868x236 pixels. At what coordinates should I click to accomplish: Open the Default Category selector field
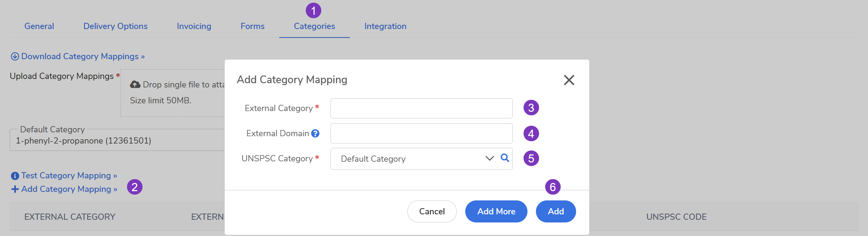coord(116,141)
